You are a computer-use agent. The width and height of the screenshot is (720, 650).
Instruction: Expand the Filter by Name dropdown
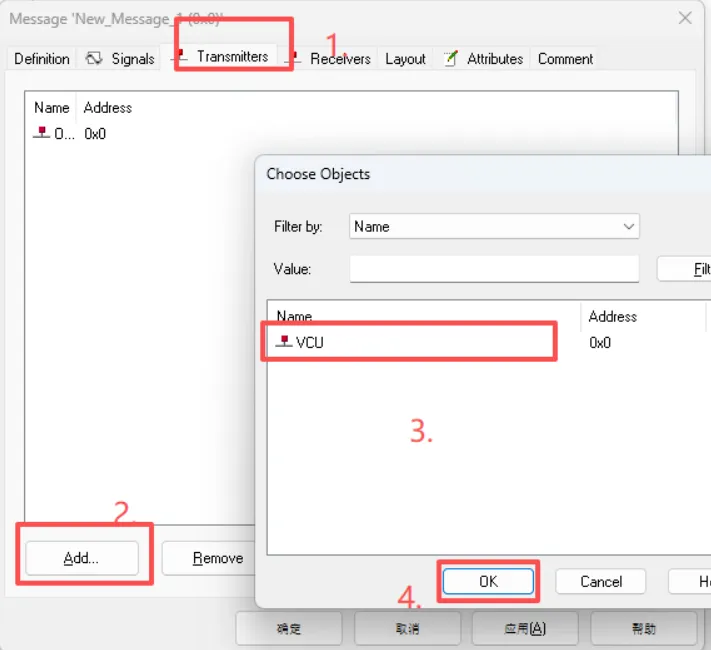click(628, 227)
